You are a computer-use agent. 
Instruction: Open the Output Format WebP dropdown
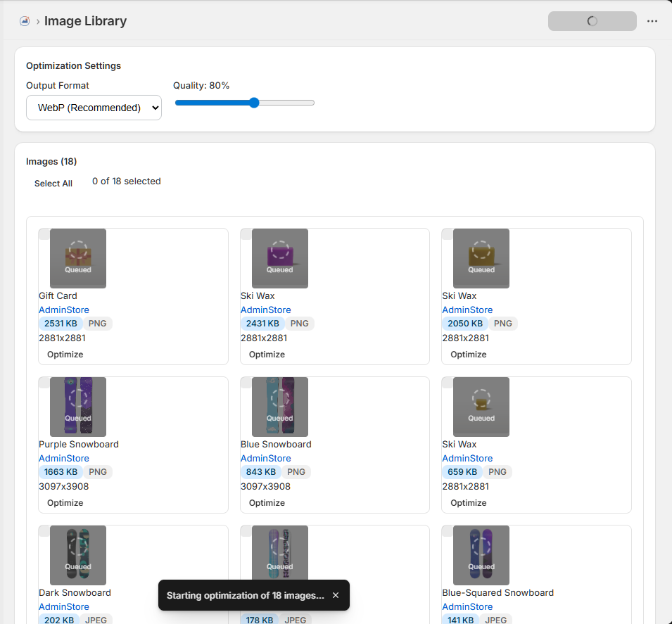tap(94, 108)
